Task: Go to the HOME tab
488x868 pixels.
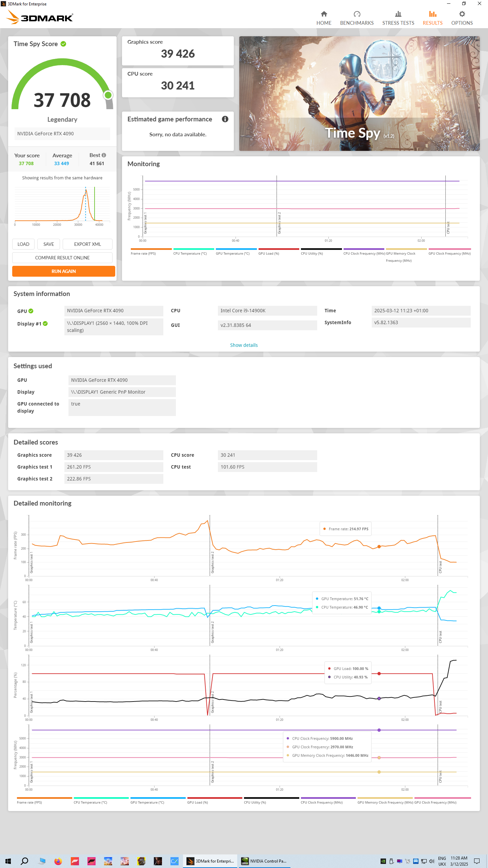Action: (x=324, y=18)
